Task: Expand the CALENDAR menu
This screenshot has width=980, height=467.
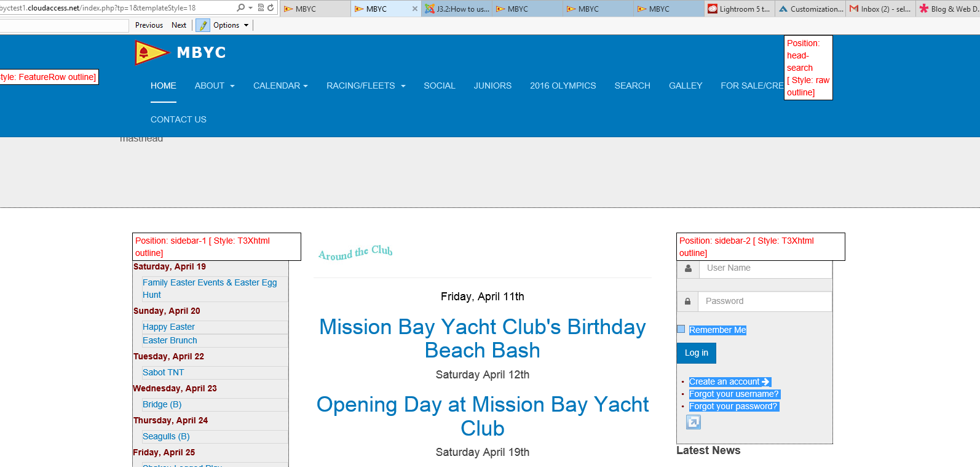Action: coord(280,86)
